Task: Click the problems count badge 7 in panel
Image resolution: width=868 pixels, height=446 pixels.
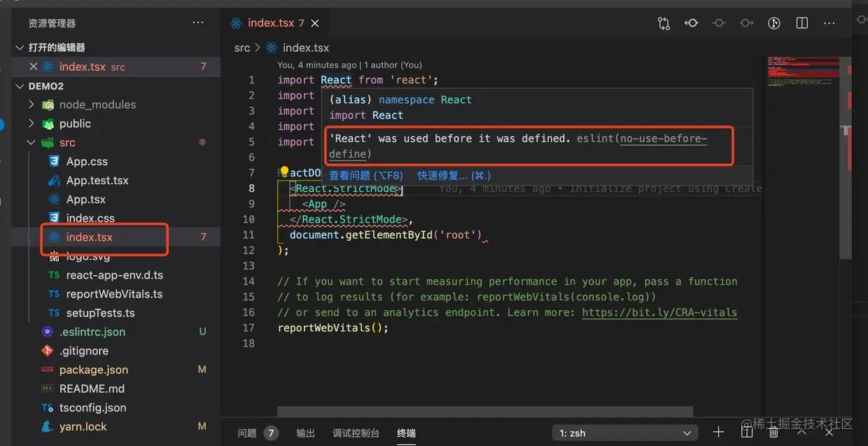Action: 271,433
